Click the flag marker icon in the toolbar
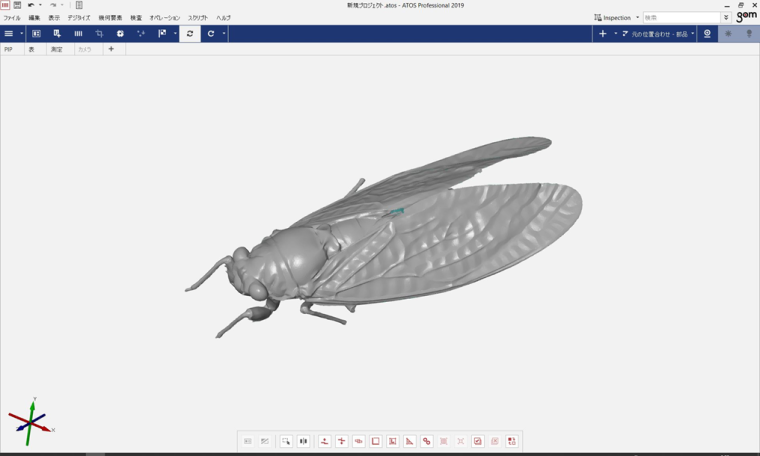 pos(162,34)
